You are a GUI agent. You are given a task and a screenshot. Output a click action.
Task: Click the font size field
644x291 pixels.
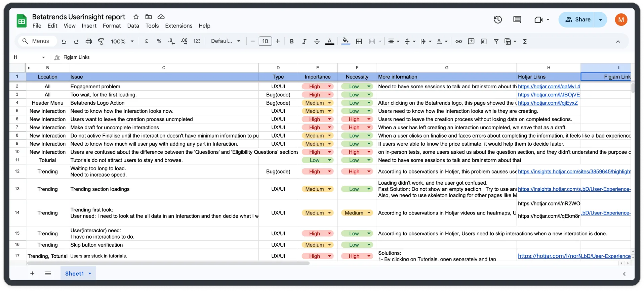click(x=265, y=41)
